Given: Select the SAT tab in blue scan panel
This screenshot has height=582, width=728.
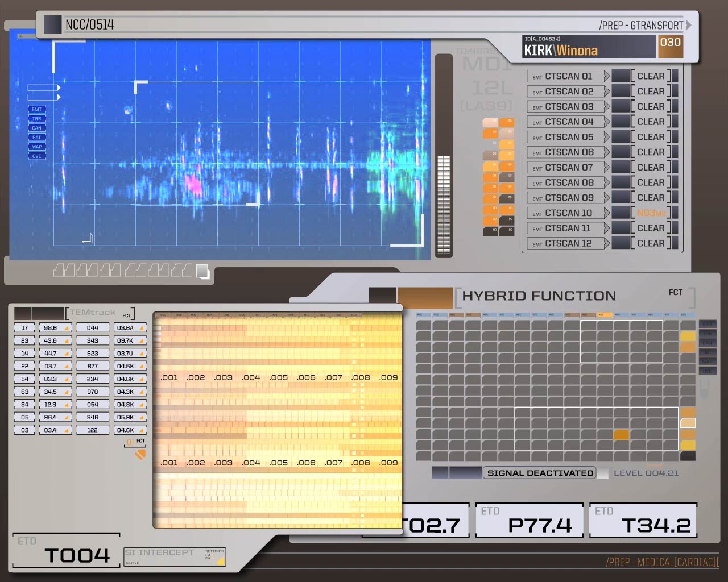Looking at the screenshot, I should click(36, 138).
